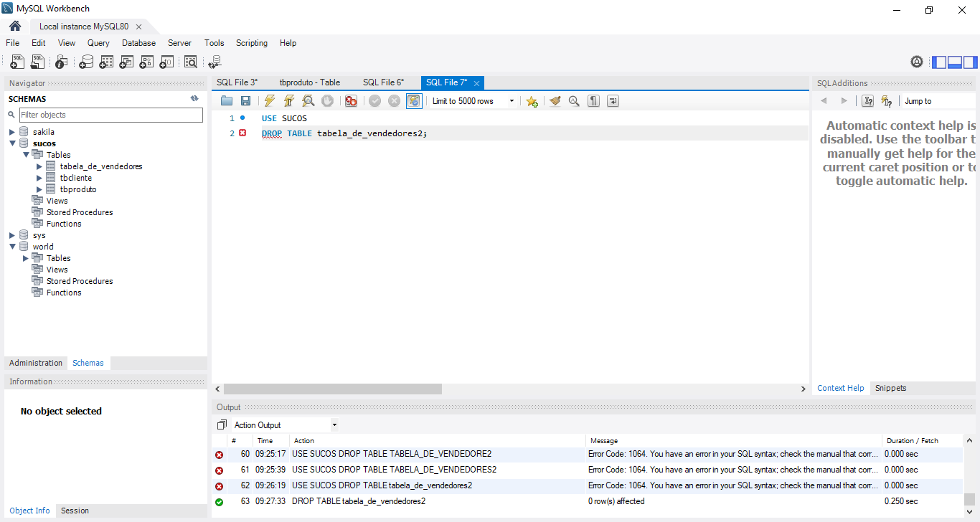Toggle invisible characters display
Screen dimensions: 980x522
click(593, 101)
